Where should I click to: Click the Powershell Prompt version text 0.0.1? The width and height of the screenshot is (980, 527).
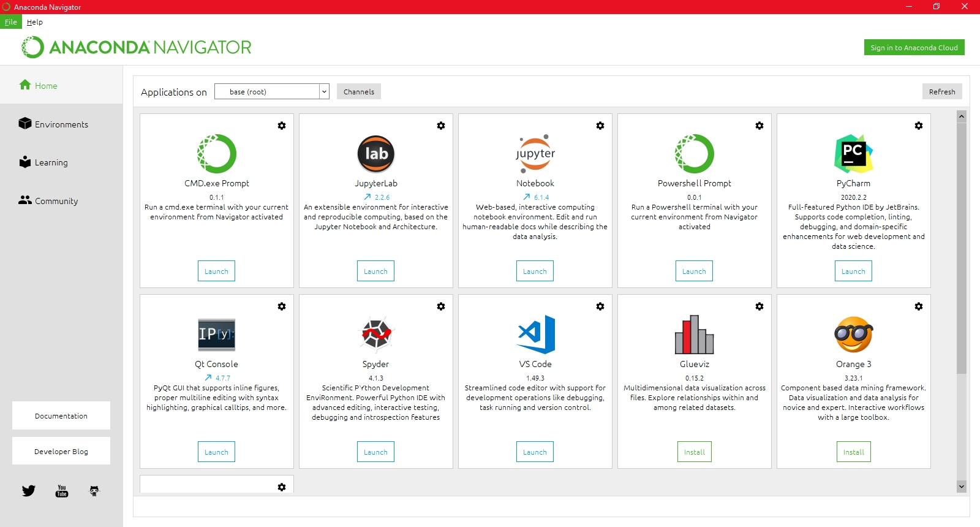tap(695, 197)
